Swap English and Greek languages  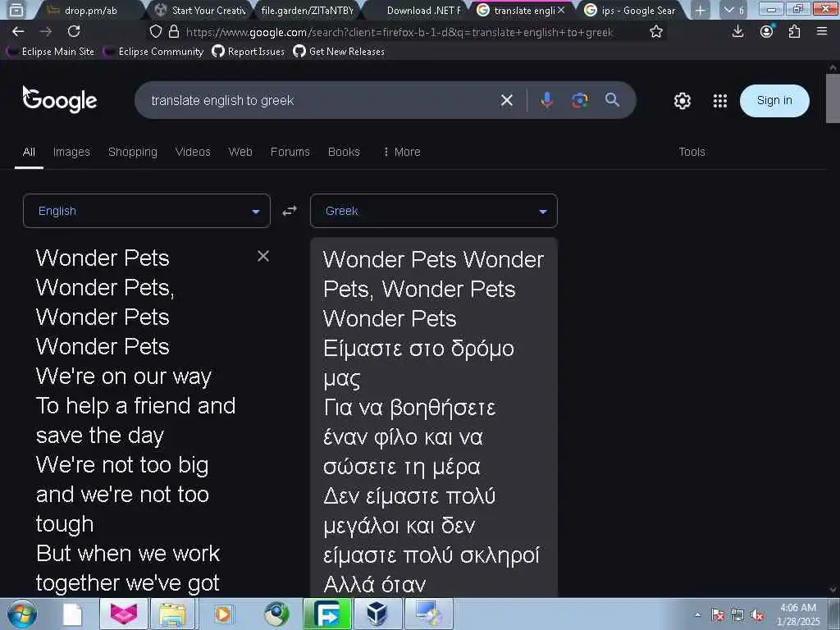click(x=290, y=211)
